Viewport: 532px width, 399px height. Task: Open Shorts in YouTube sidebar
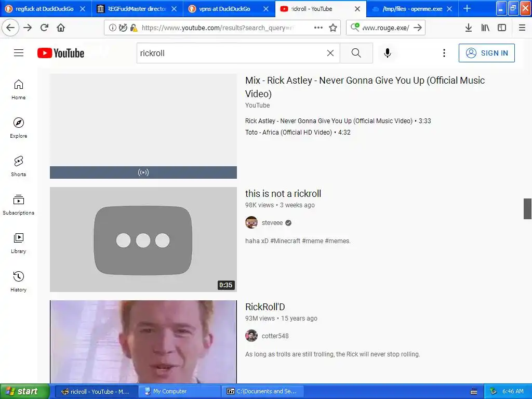point(18,166)
